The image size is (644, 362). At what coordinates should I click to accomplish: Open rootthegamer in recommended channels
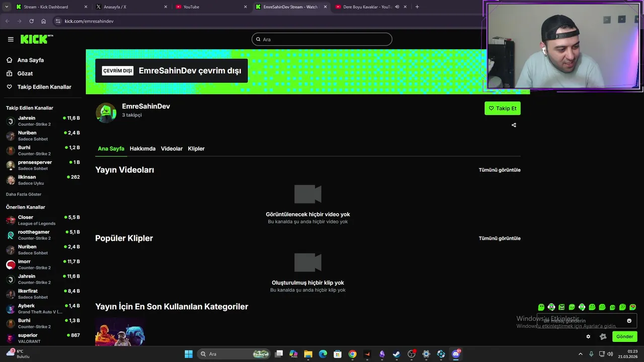pos(43,235)
